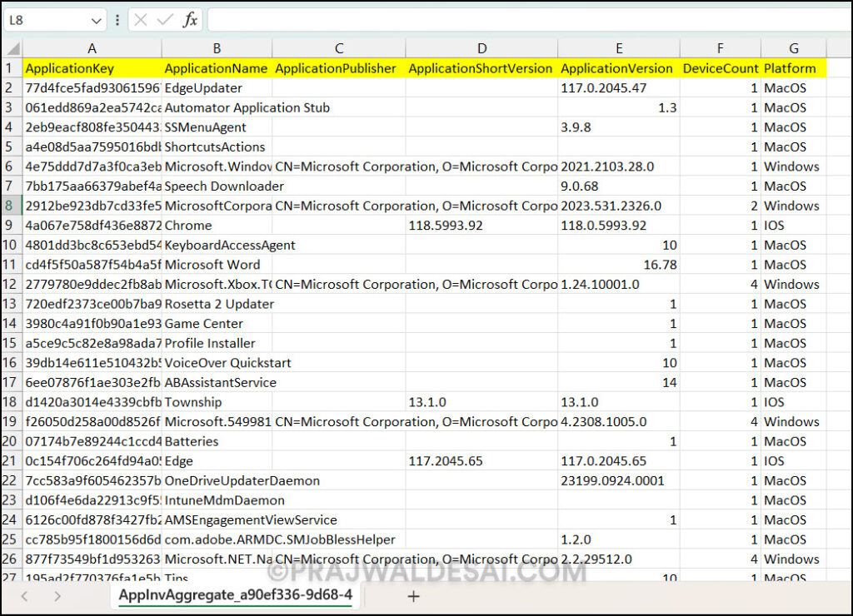
Task: Click version cell 117.0.2045.47
Action: click(619, 88)
